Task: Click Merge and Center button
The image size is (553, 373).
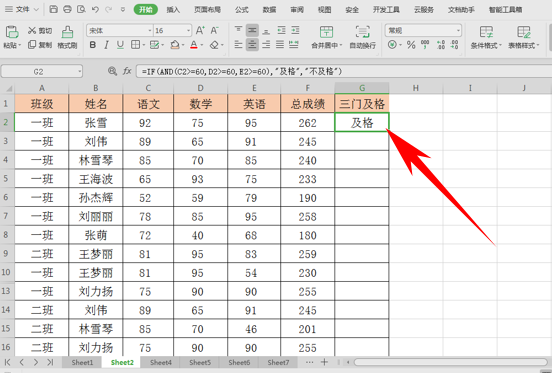Action: pos(326,37)
